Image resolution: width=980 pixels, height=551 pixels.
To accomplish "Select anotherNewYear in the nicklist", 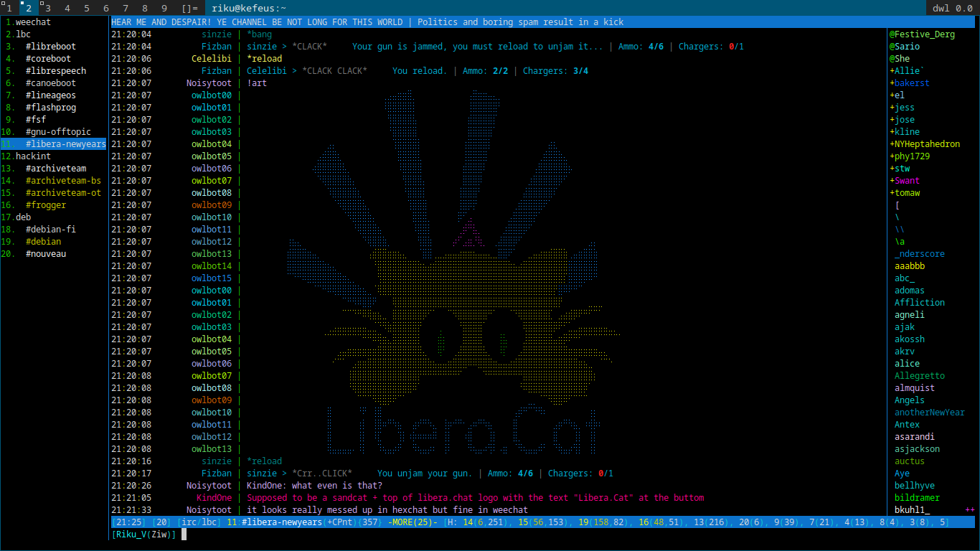I will click(929, 413).
